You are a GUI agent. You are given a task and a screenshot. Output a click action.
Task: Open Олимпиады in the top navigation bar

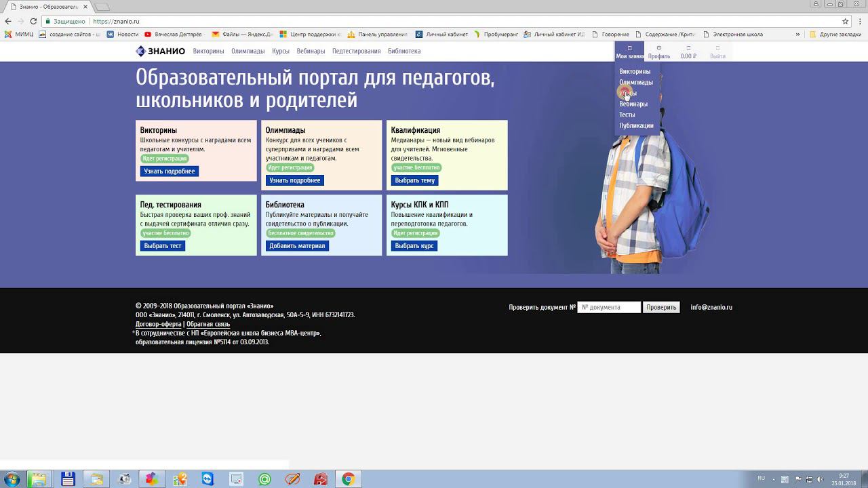click(248, 51)
